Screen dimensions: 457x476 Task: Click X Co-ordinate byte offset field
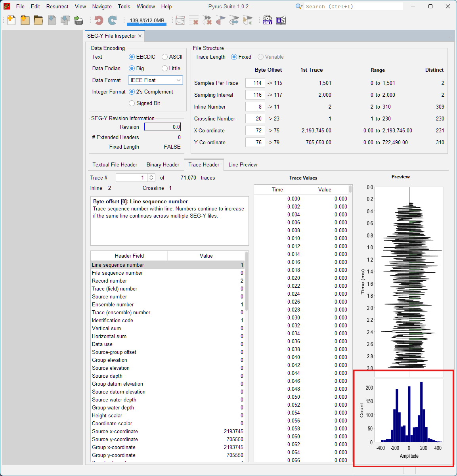coord(255,130)
